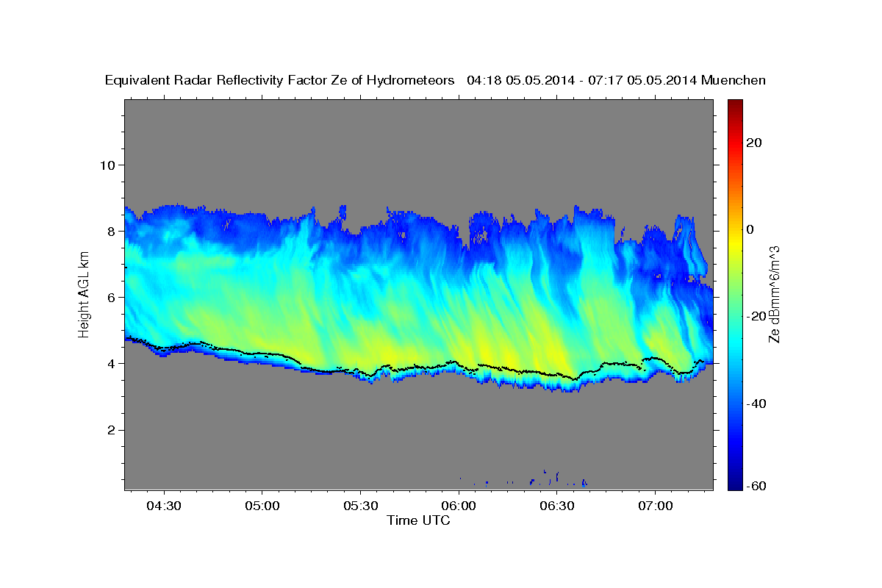Click the date range '04:18 05.05.2014 - 07:17 05.05.2014 Muenchen'
882x588 pixels.
pyautogui.click(x=616, y=80)
